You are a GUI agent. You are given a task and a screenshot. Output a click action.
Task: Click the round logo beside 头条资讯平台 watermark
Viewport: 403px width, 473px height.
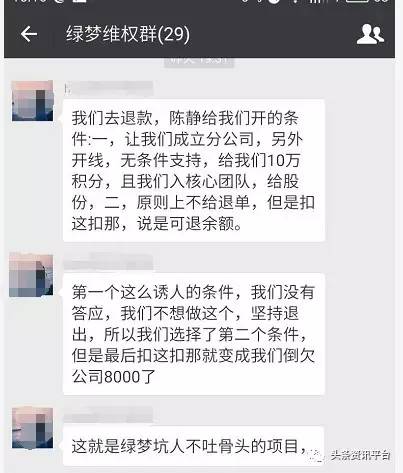pos(316,455)
